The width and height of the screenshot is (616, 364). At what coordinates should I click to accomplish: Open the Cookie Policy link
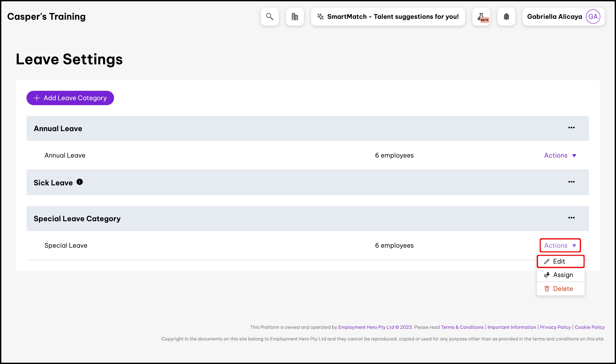point(590,327)
